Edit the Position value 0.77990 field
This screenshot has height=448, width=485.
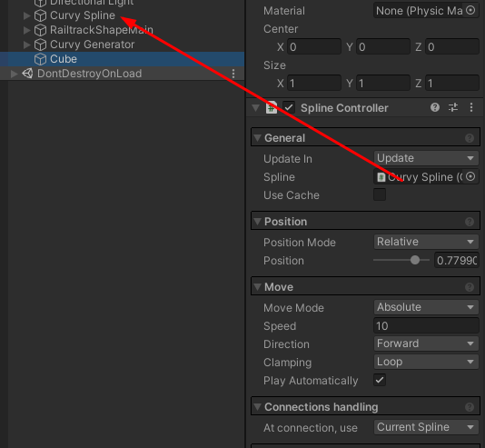[x=457, y=260]
